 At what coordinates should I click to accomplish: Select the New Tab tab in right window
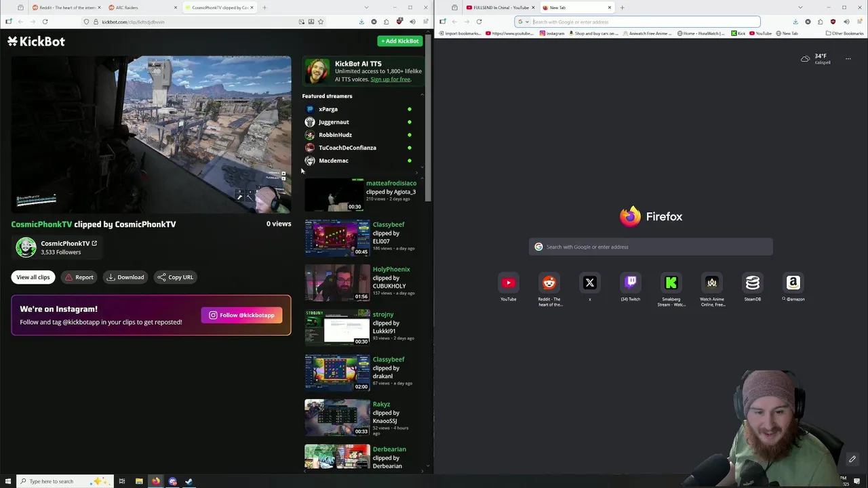point(576,7)
